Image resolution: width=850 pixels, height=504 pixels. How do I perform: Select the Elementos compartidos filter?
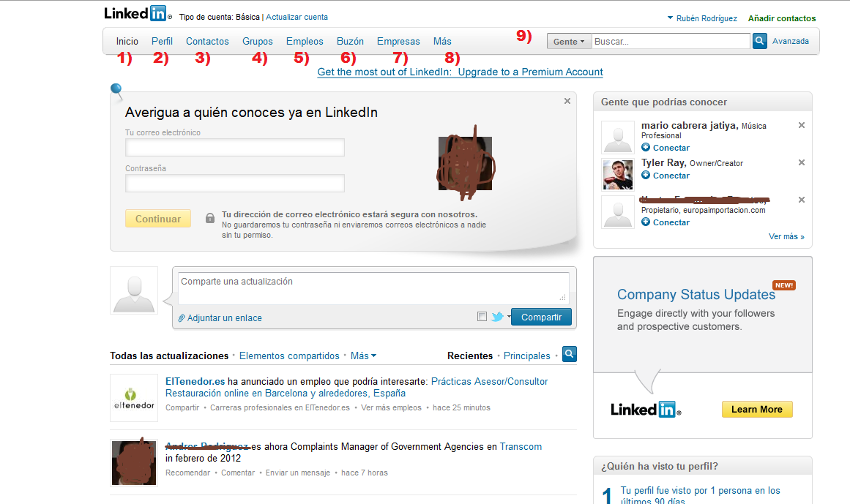click(289, 356)
